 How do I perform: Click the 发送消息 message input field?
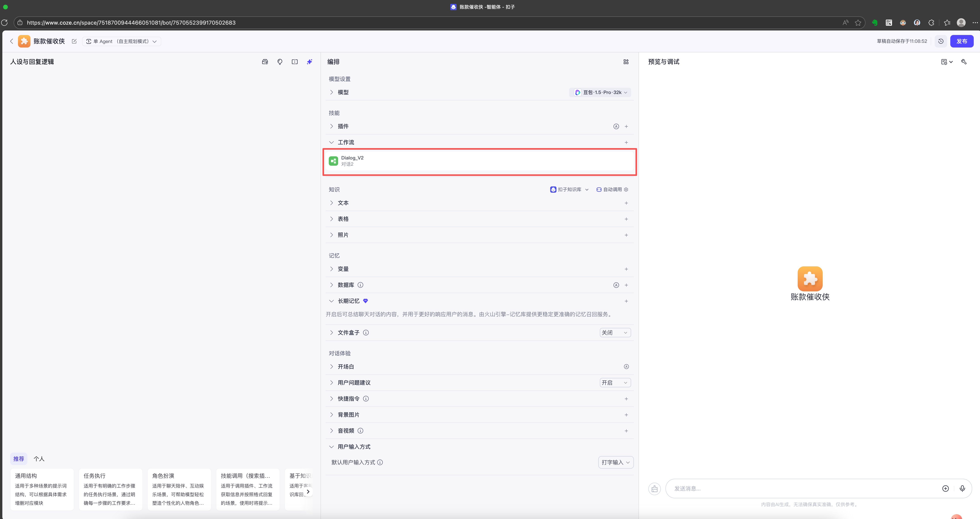click(803, 488)
